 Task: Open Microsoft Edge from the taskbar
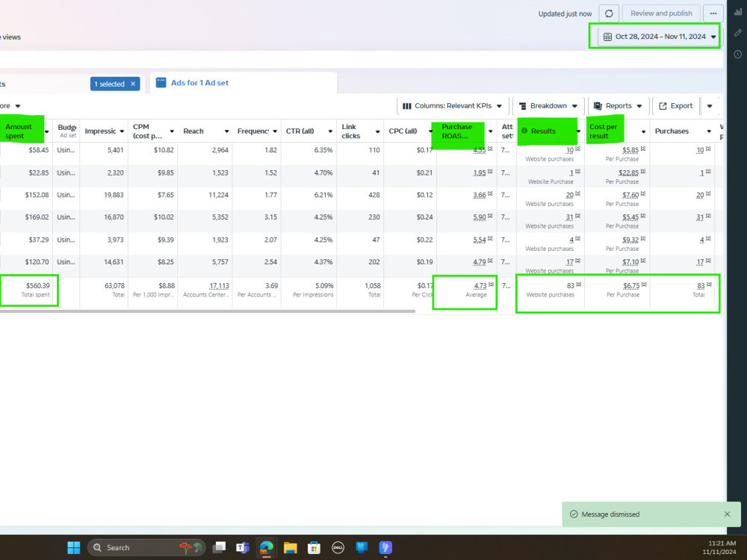267,547
